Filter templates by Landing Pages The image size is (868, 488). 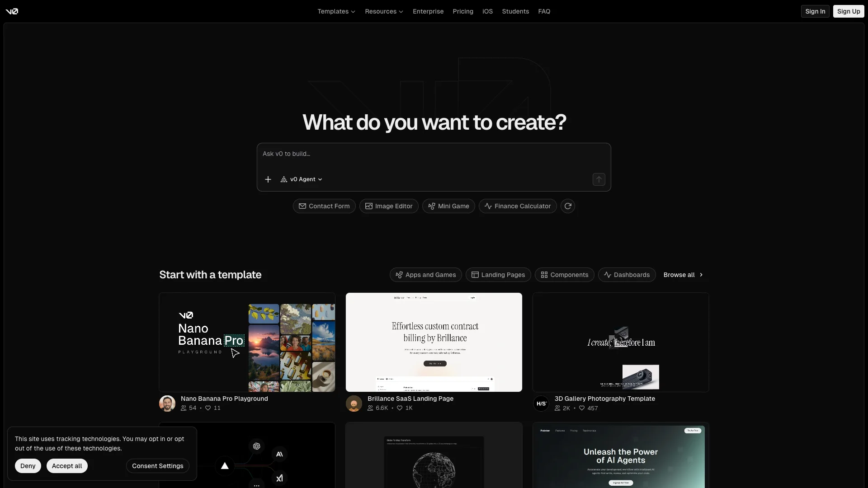pos(498,275)
